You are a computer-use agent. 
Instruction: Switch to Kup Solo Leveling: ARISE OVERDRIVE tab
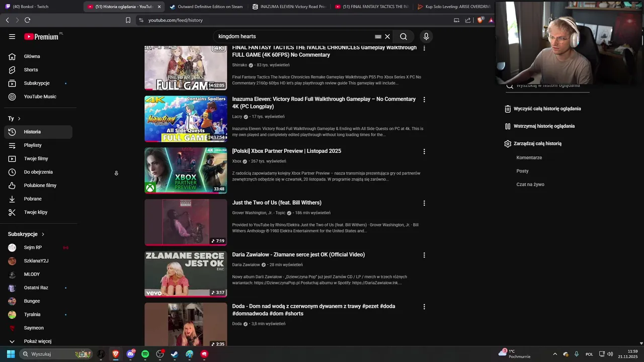click(x=454, y=7)
